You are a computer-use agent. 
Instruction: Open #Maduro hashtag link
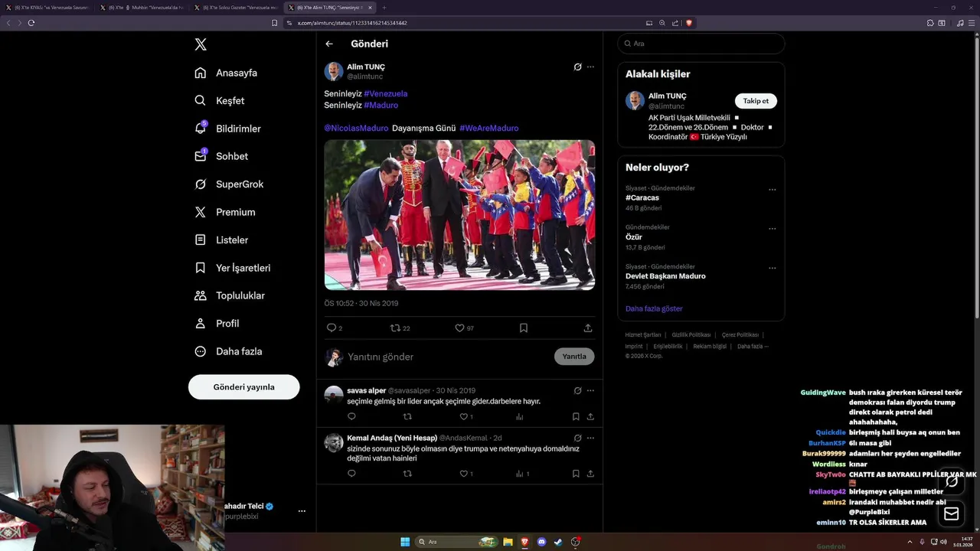[381, 105]
